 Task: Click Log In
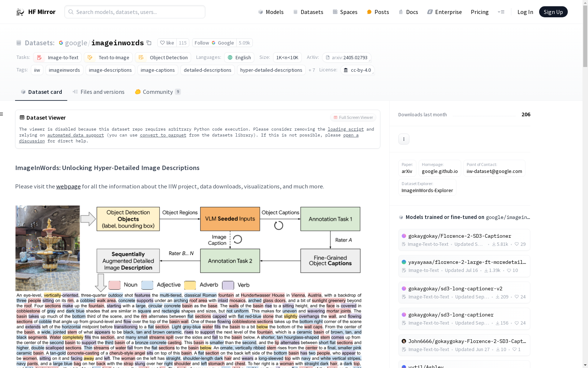[525, 12]
